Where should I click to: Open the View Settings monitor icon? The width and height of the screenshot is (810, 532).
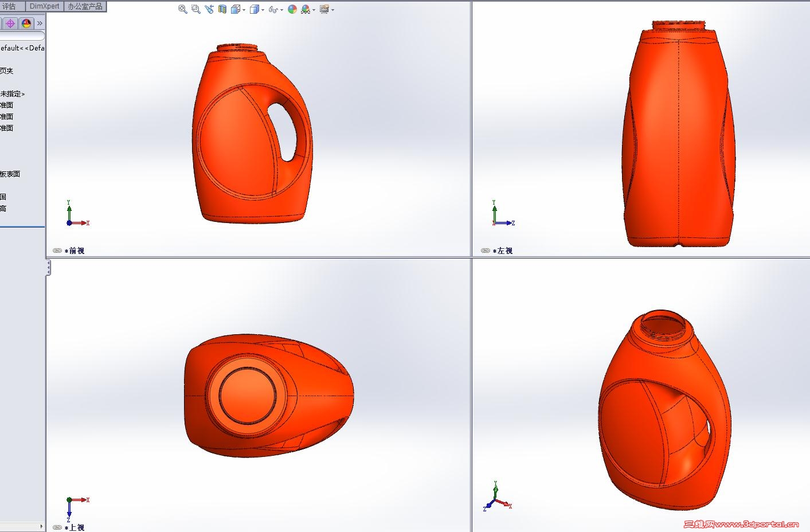coord(324,9)
